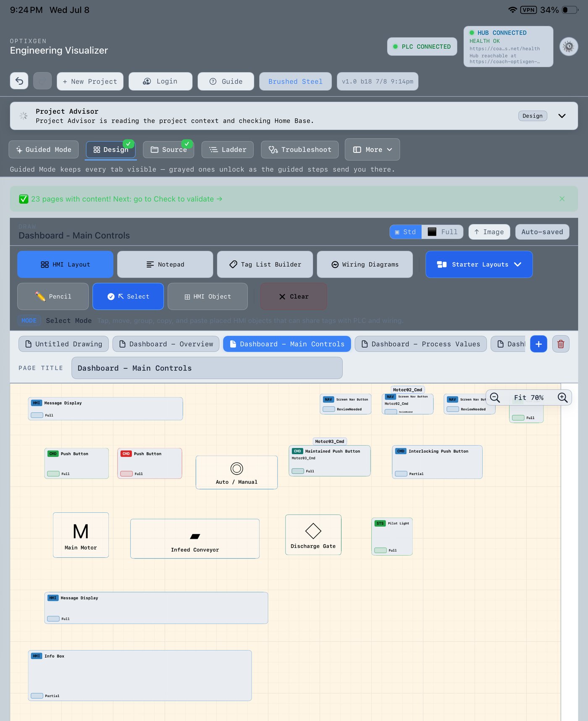The height and width of the screenshot is (721, 588).
Task: Open the More tabs dropdown
Action: 372,149
